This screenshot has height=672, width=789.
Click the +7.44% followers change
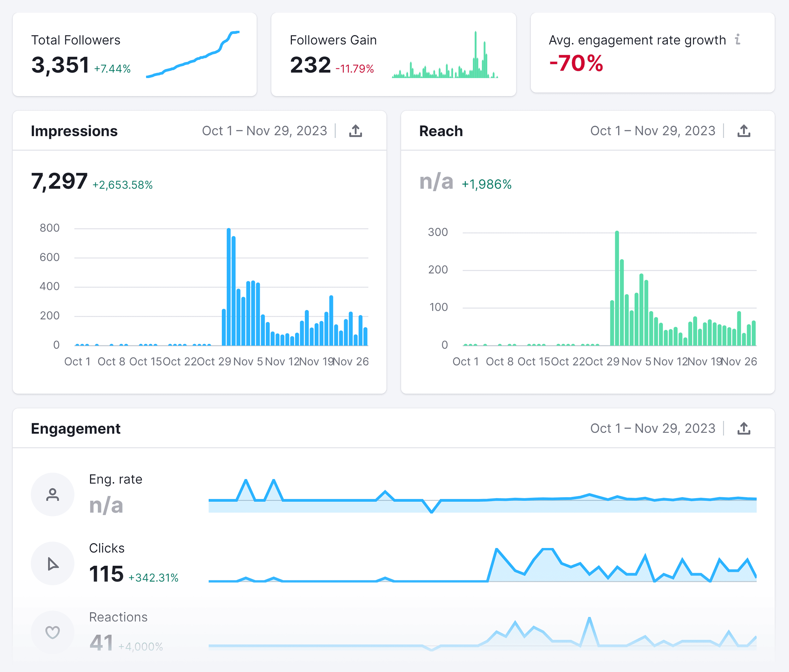(112, 68)
